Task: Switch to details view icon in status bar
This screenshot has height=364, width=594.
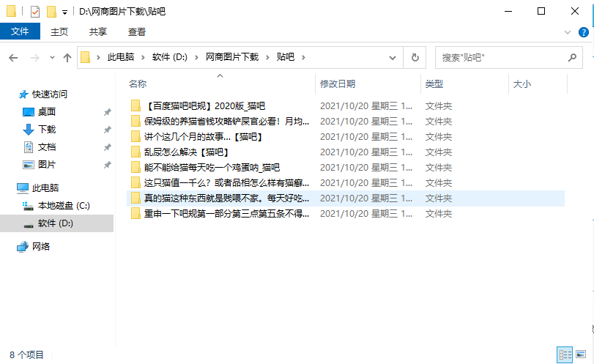Action: tap(565, 355)
